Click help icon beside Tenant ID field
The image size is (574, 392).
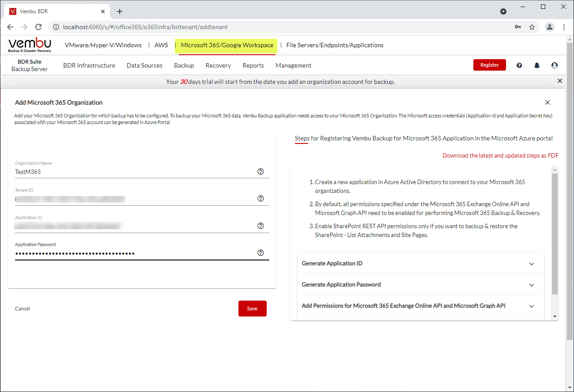(261, 199)
